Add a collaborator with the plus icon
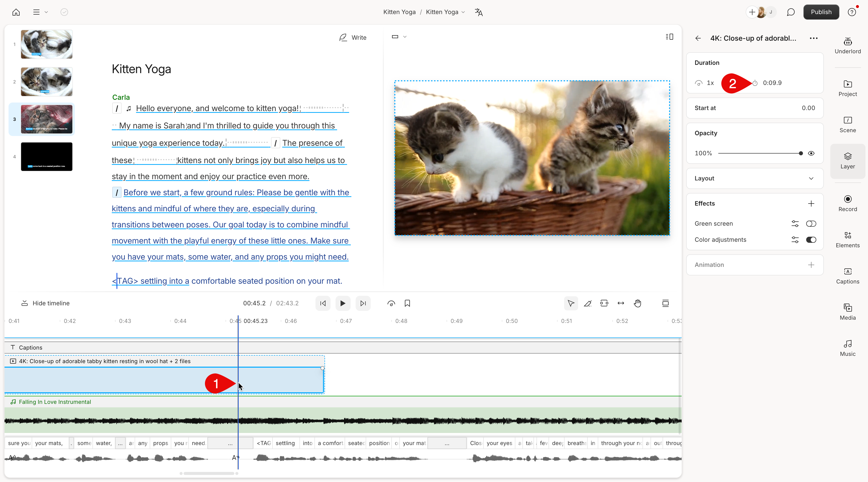Image resolution: width=868 pixels, height=482 pixels. [x=752, y=12]
